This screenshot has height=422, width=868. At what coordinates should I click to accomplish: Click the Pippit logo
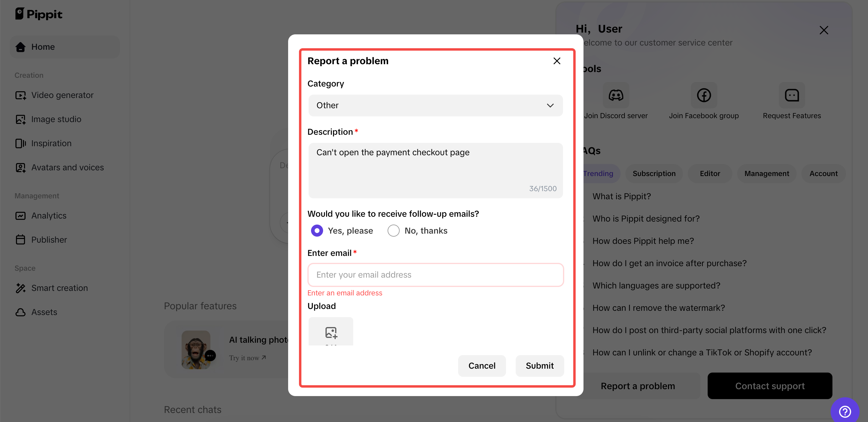pos(39,14)
